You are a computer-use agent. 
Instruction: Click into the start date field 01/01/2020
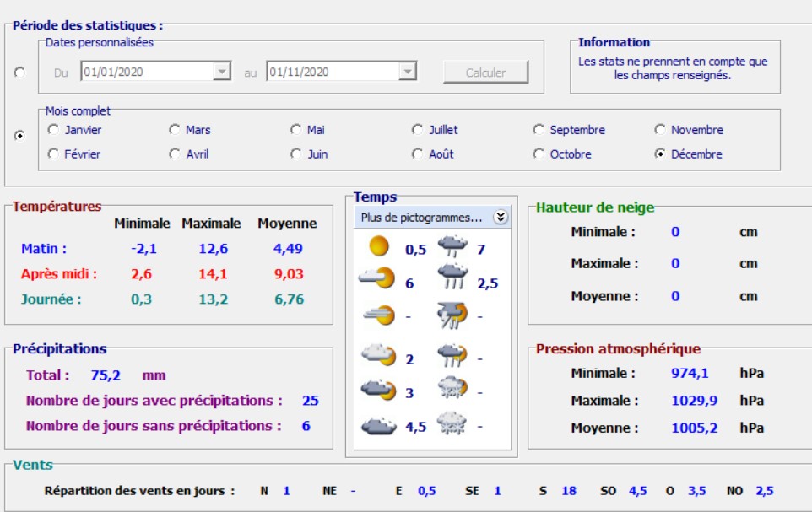tap(145, 73)
